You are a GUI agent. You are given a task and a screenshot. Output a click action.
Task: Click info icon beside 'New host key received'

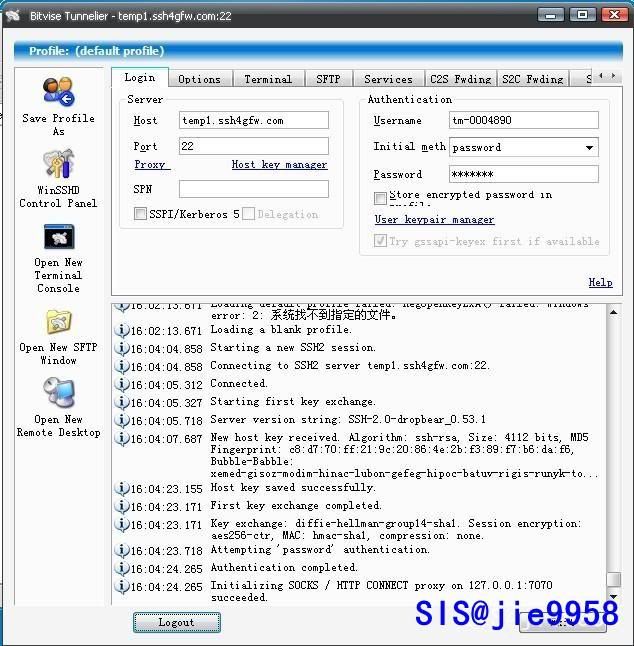122,438
